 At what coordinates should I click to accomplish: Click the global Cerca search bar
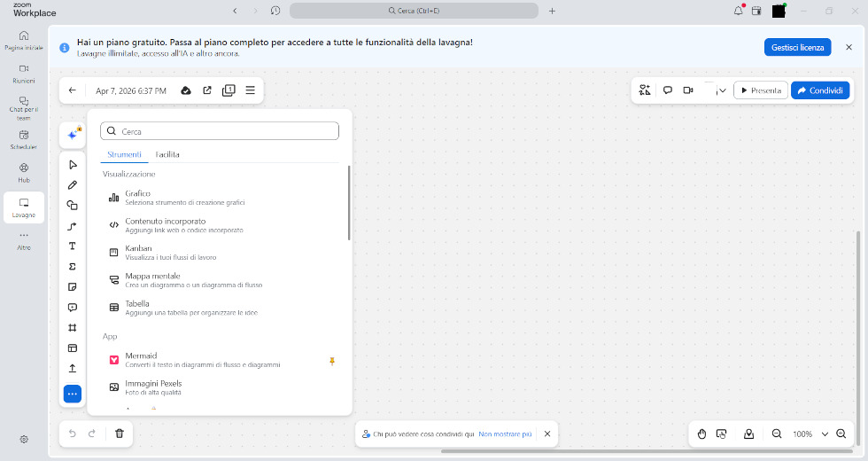pyautogui.click(x=415, y=11)
